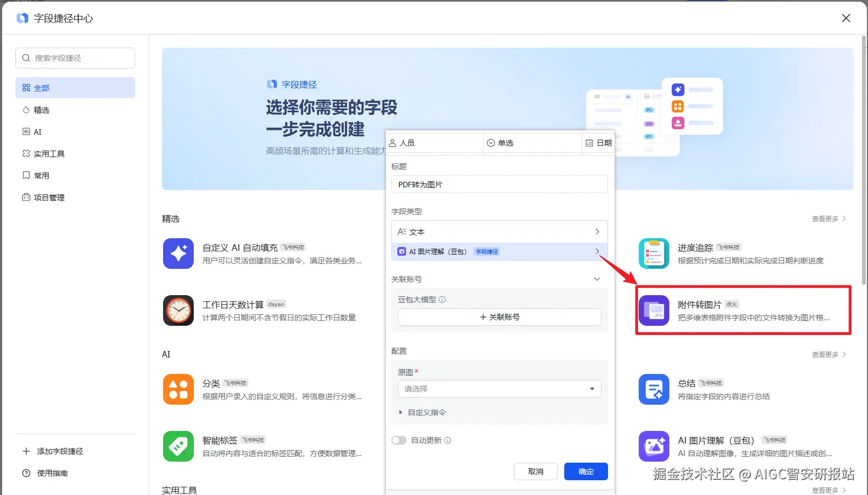Click the 常用 bookmark icon
868x495 pixels.
pos(26,175)
